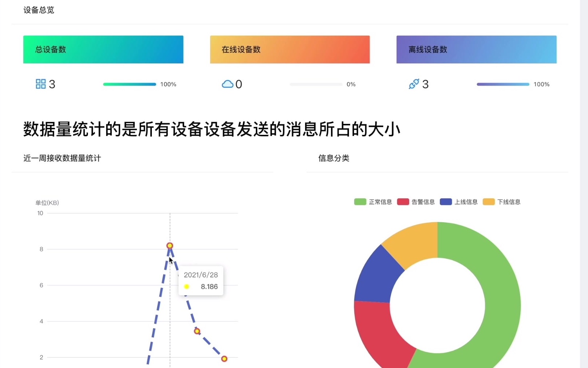Toggle 下线信息 yellow legend swatch
The width and height of the screenshot is (588, 368).
pos(489,202)
